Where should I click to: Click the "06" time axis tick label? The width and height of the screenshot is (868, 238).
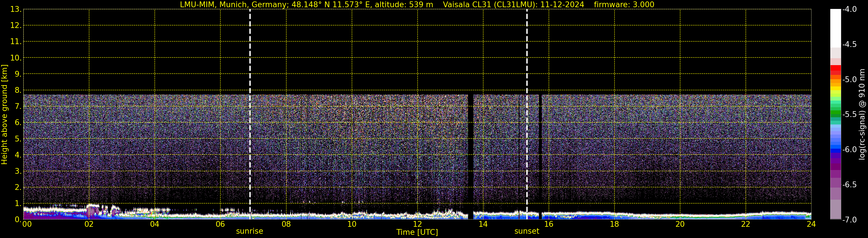point(220,224)
